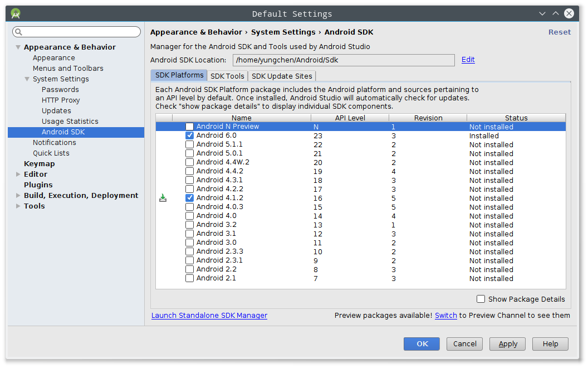Select the Android 4.2.2 row name

click(220, 189)
